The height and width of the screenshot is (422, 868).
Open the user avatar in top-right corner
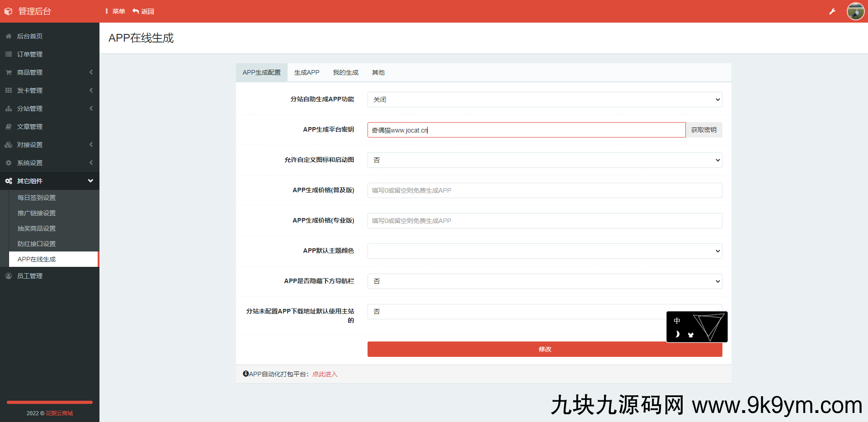tap(855, 11)
